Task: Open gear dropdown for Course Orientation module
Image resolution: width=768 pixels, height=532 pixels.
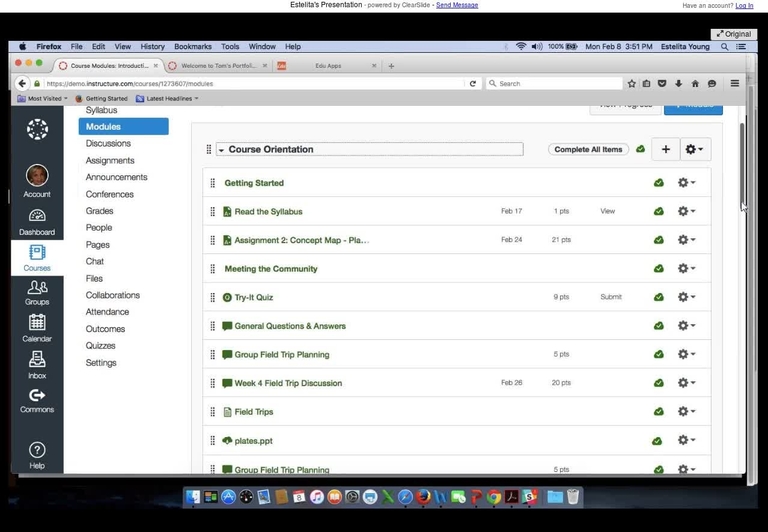Action: pyautogui.click(x=695, y=149)
